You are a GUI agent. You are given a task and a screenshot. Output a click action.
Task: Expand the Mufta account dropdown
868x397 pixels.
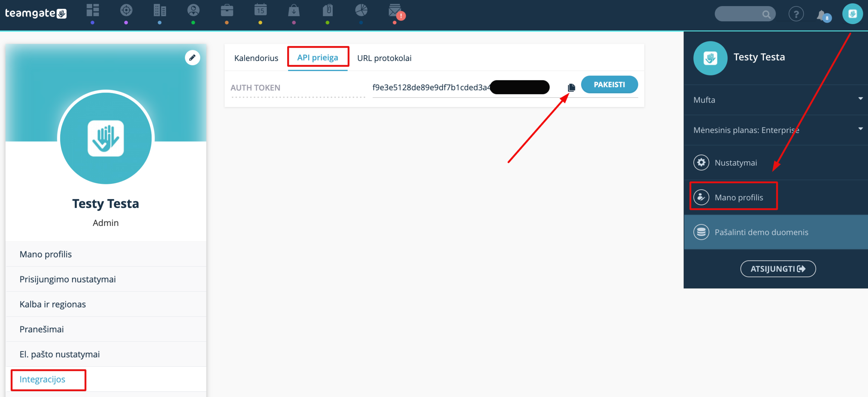click(776, 100)
